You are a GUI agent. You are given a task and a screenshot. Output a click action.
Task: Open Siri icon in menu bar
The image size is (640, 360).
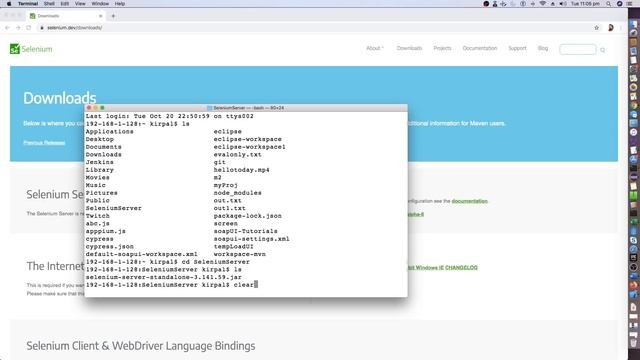(619, 4)
